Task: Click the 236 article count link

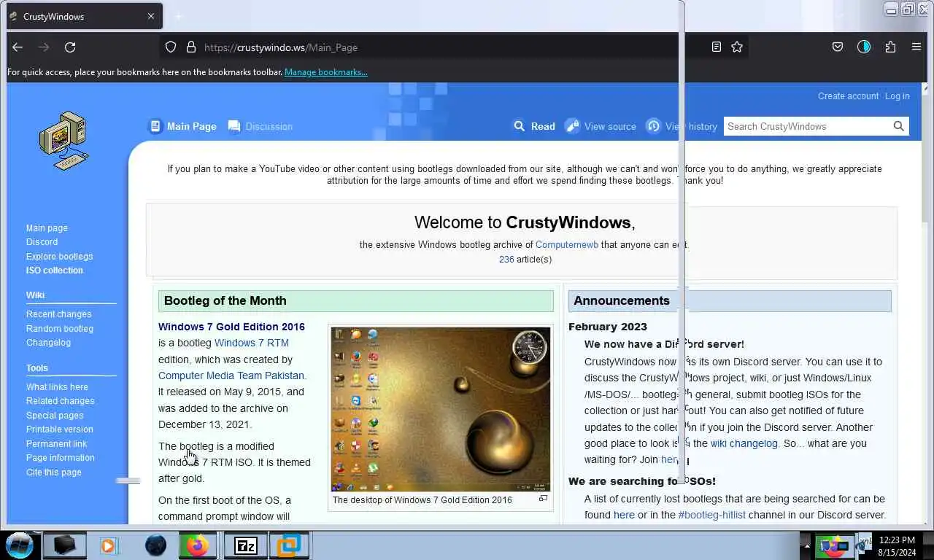Action: [x=506, y=260]
